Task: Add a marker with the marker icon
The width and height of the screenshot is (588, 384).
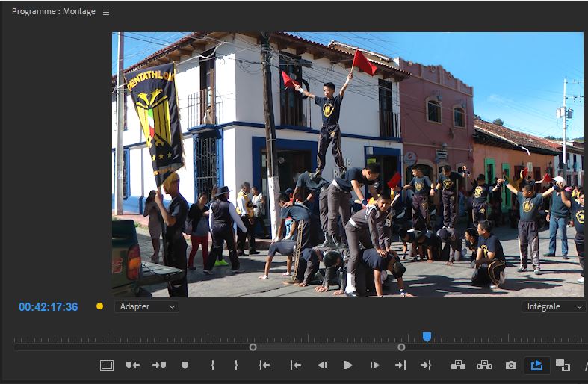Action: 185,365
